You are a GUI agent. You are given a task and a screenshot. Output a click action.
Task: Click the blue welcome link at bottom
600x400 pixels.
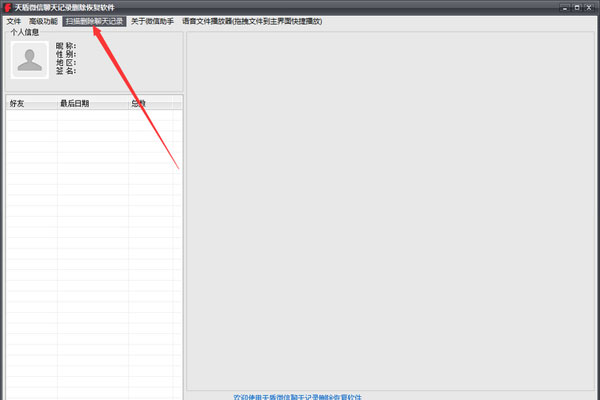pos(298,396)
